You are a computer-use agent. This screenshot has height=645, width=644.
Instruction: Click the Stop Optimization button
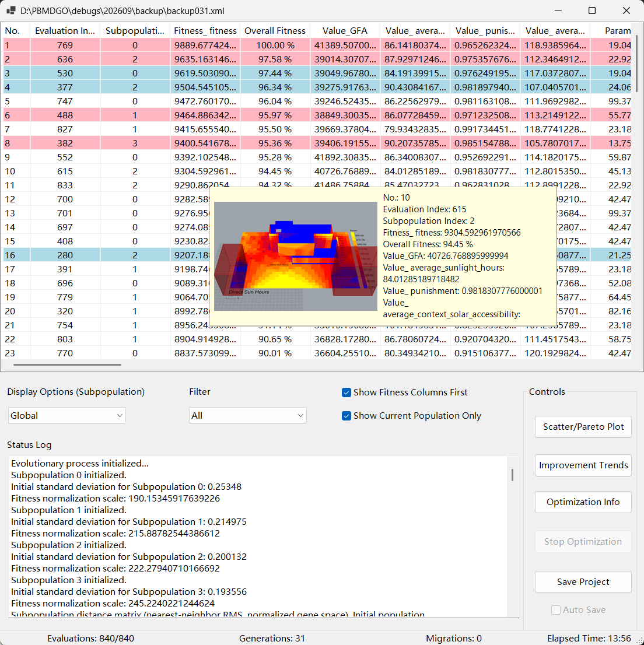[583, 542]
